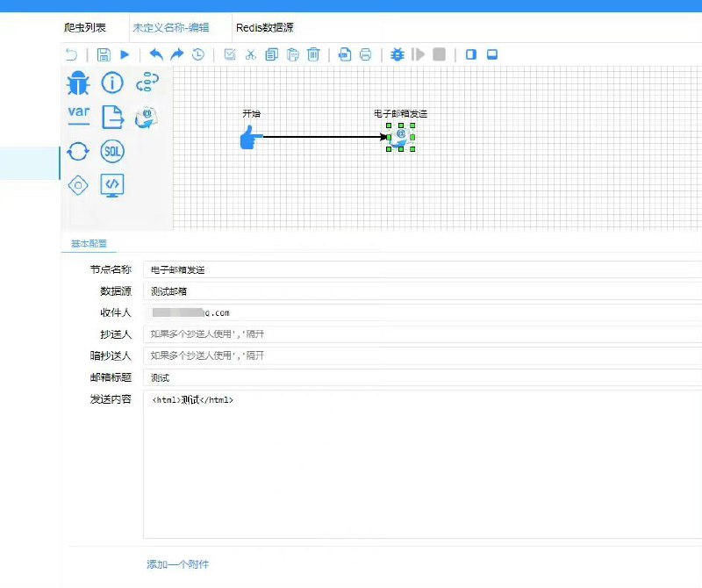The width and height of the screenshot is (702, 588).
Task: Select the 开始 start node on canvas
Action: 250,138
